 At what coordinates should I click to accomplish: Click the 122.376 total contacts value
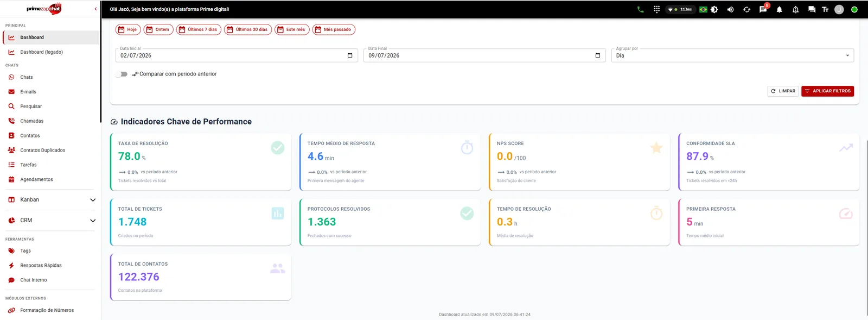point(139,277)
